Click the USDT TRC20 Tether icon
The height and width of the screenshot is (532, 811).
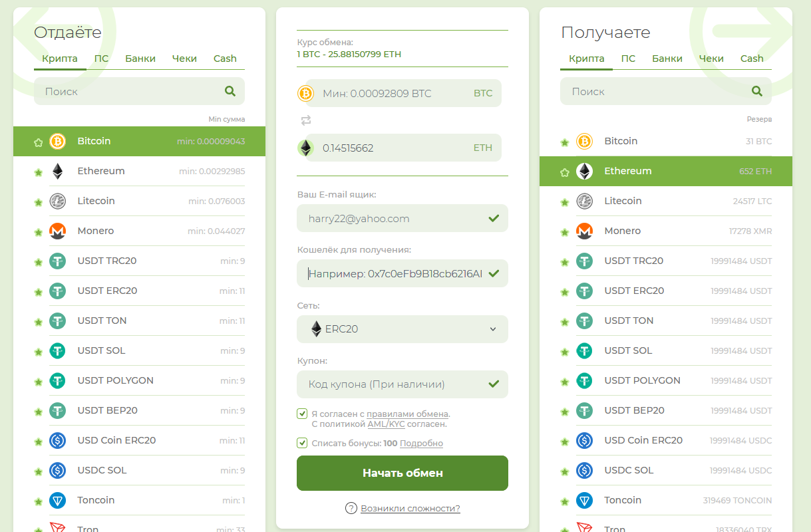(58, 261)
